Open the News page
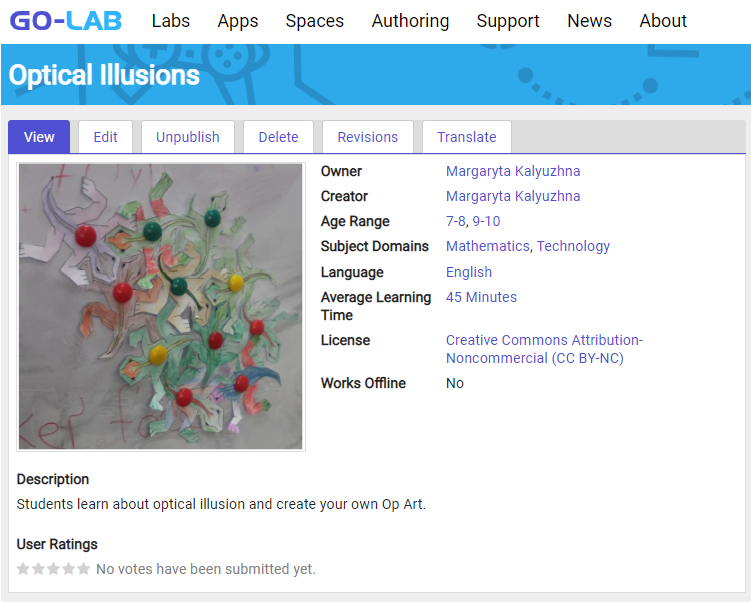The image size is (751, 602). 589,21
